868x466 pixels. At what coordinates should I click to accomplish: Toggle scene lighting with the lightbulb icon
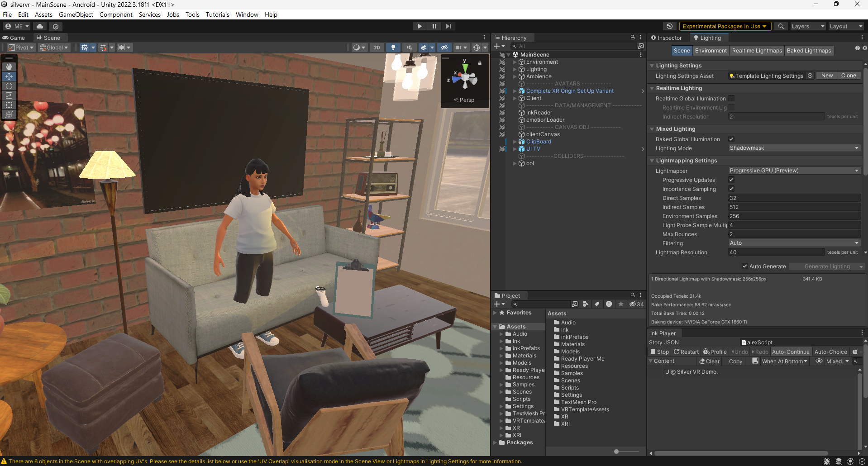[393, 48]
